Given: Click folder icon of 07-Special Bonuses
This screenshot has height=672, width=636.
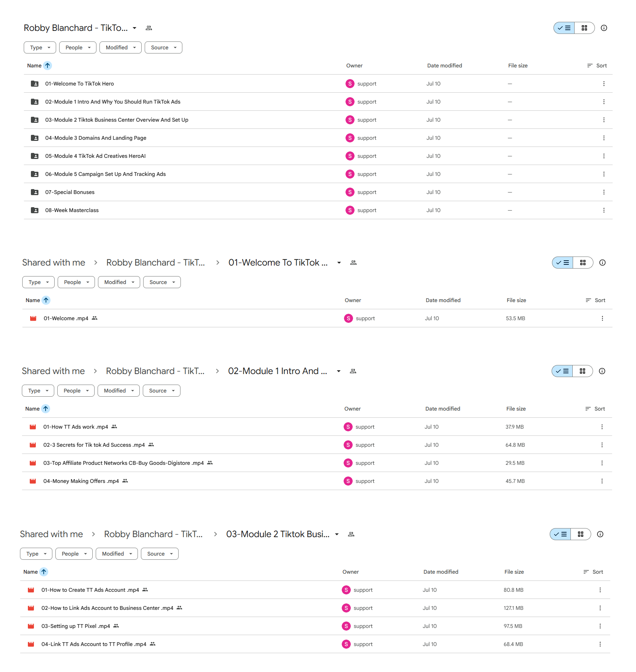Looking at the screenshot, I should coord(35,192).
